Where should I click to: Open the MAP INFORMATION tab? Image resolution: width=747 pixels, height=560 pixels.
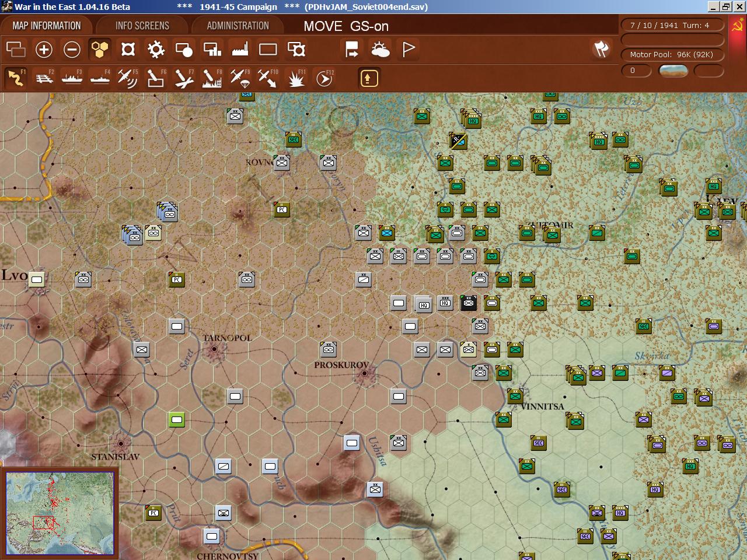pos(47,26)
